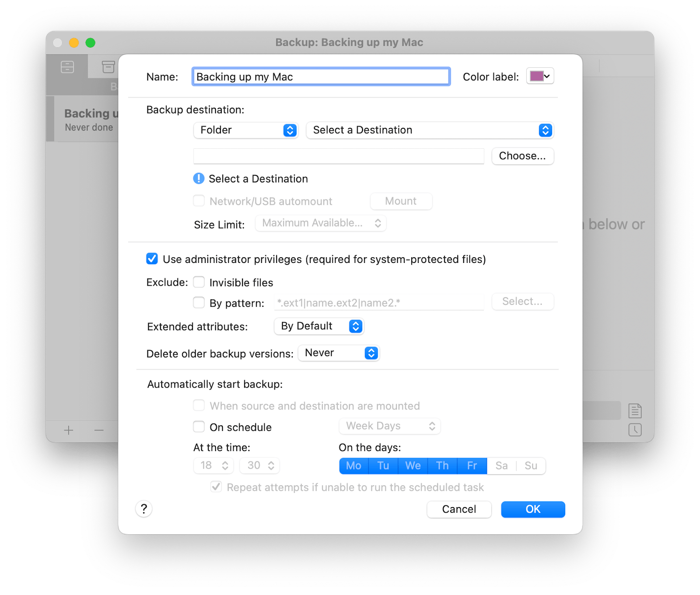Toggle Sunday in the days selector

tap(531, 465)
